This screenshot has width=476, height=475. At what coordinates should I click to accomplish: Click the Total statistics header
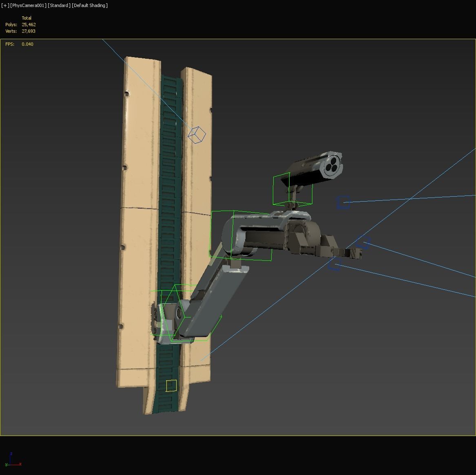pyautogui.click(x=27, y=18)
